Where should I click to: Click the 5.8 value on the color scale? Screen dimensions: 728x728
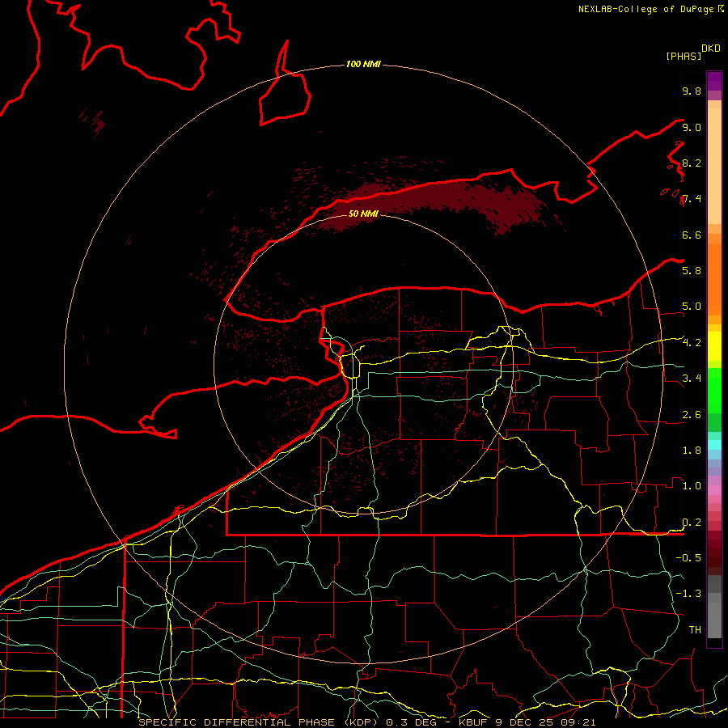pyautogui.click(x=692, y=270)
